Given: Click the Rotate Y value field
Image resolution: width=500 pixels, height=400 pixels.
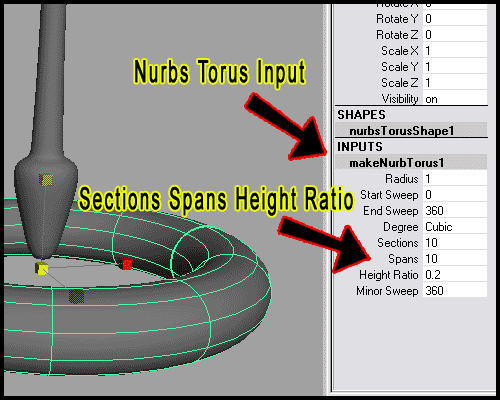Looking at the screenshot, I should (x=455, y=19).
